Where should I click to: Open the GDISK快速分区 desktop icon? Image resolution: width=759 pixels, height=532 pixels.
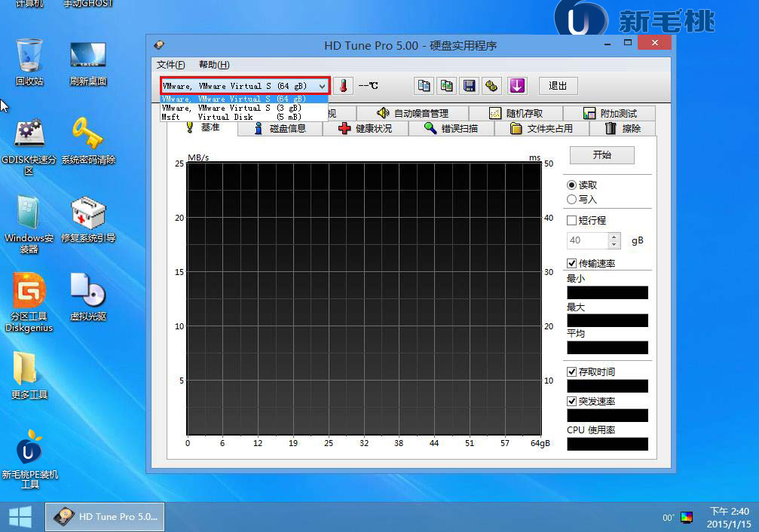pos(29,146)
